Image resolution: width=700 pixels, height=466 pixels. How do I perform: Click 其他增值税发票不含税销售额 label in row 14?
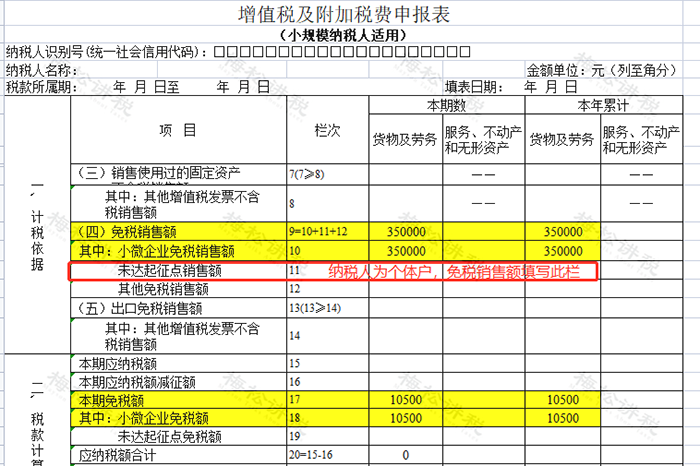[x=182, y=336]
